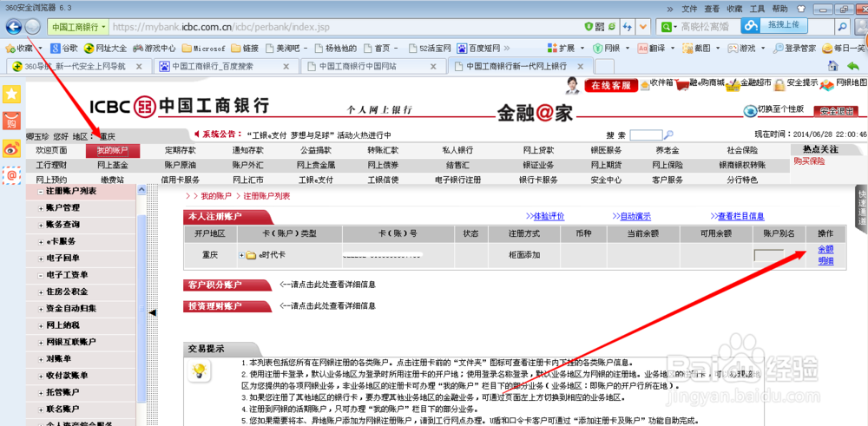Select 我的账户 in the bank menu
Screen dimensions: 868x426
112,150
